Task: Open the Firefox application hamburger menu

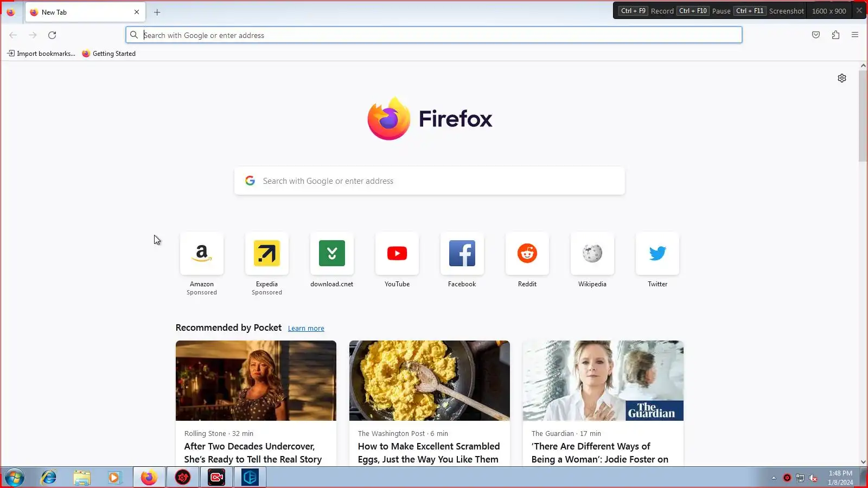Action: point(855,35)
